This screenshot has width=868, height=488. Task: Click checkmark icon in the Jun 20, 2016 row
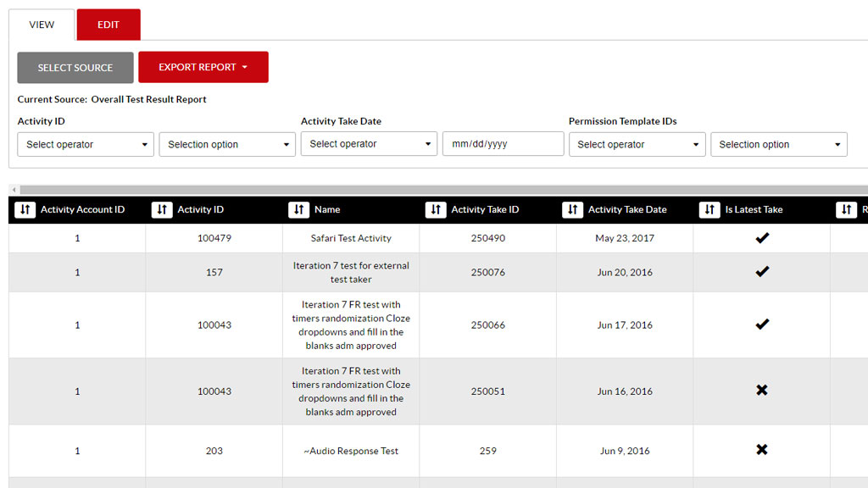pos(762,272)
